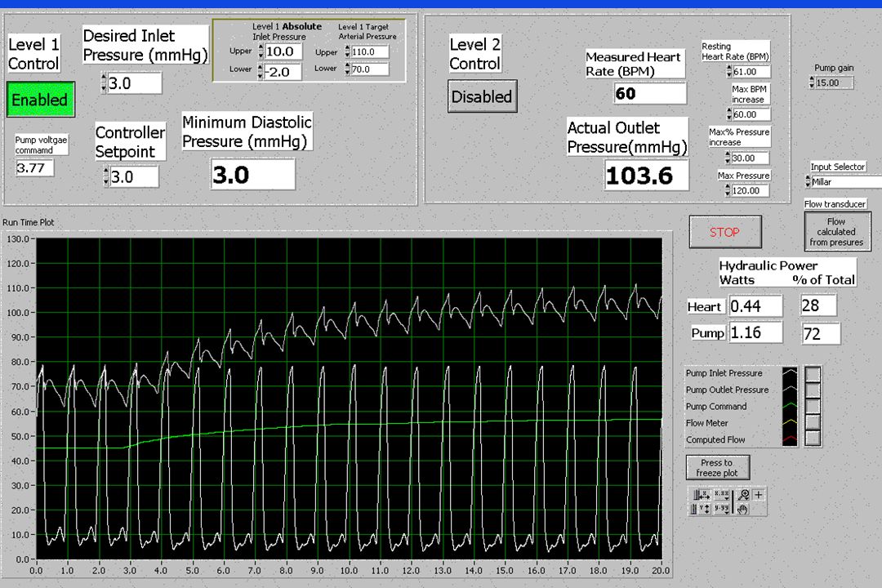
Task: Toggle the X-axis autoscale lock icon
Action: point(696,495)
